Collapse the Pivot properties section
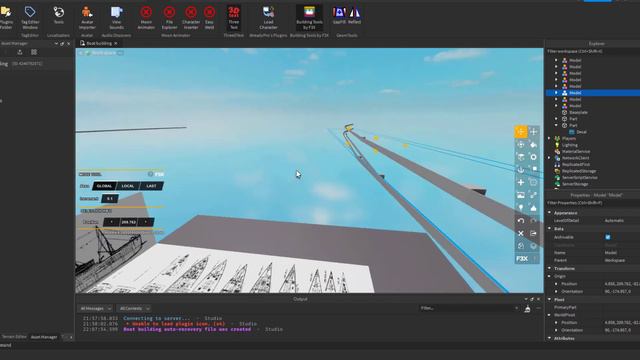 click(549, 299)
